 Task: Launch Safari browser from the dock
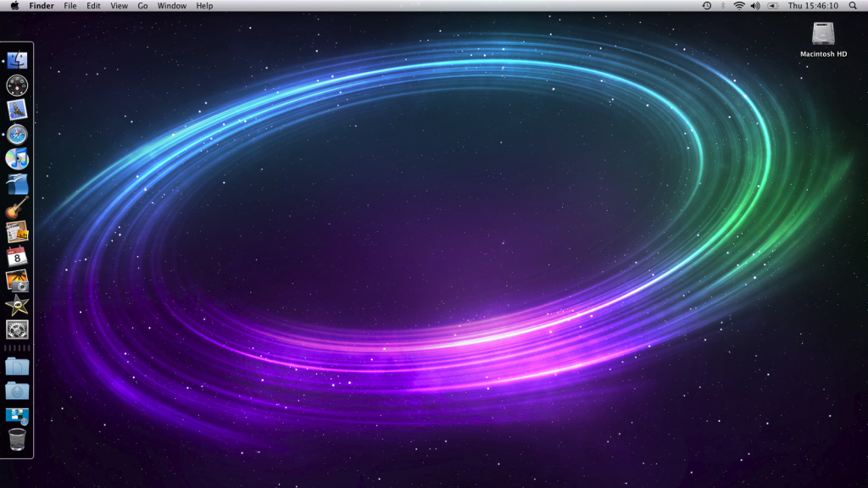click(x=17, y=135)
